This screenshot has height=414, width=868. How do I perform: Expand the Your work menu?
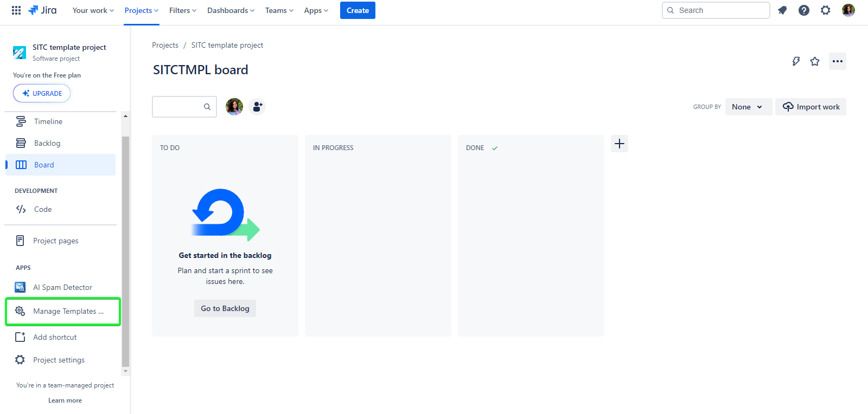coord(93,10)
